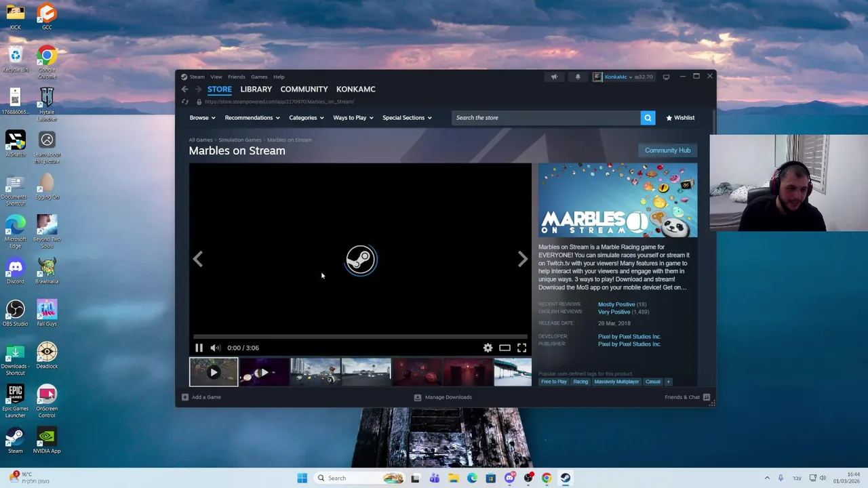
Task: Open the Wishlist with star icon
Action: pyautogui.click(x=680, y=118)
